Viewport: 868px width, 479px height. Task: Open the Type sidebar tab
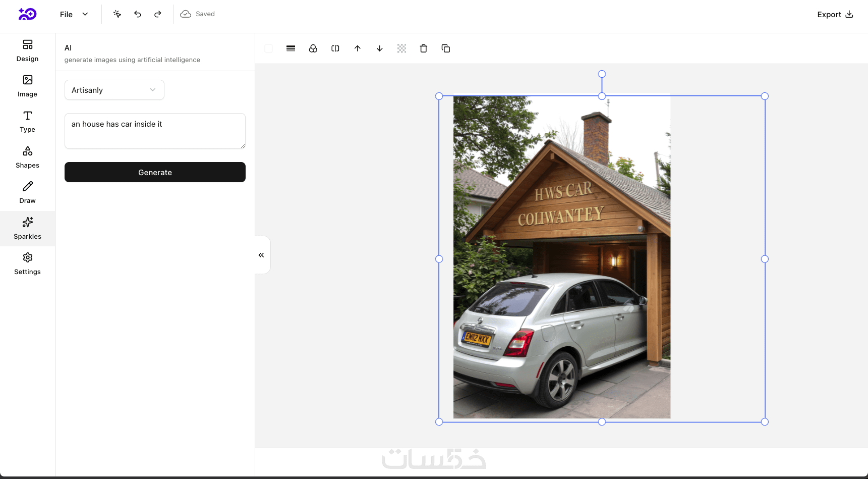tap(27, 122)
